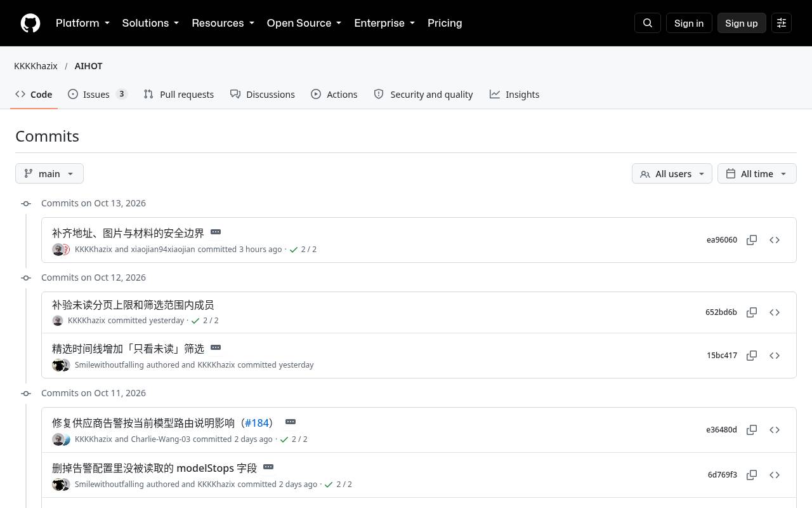Image resolution: width=812 pixels, height=508 pixels.
Task: Copy full SHA for commit e36480d
Action: [x=752, y=430]
